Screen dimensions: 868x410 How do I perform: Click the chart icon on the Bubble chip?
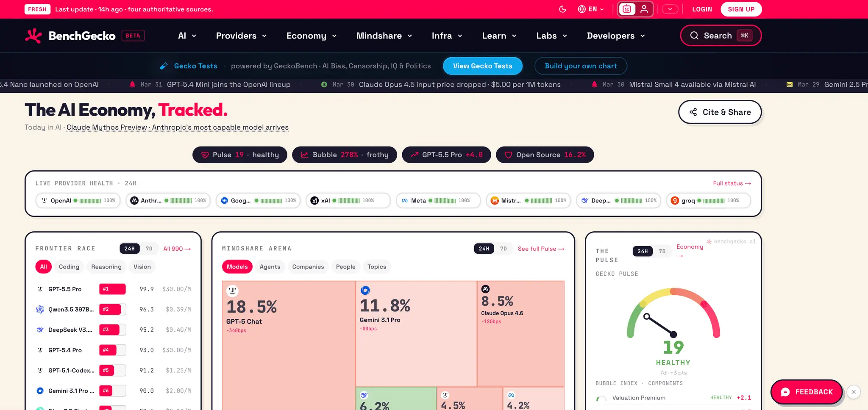pyautogui.click(x=305, y=155)
